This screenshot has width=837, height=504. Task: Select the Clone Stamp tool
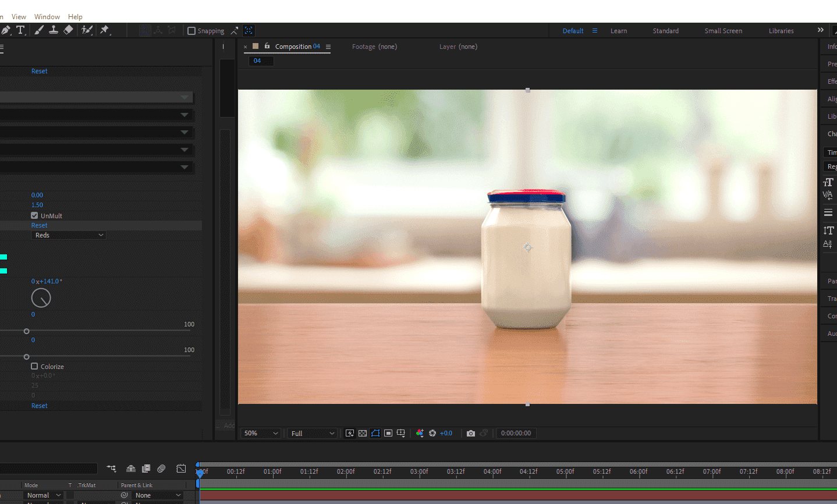(x=54, y=30)
